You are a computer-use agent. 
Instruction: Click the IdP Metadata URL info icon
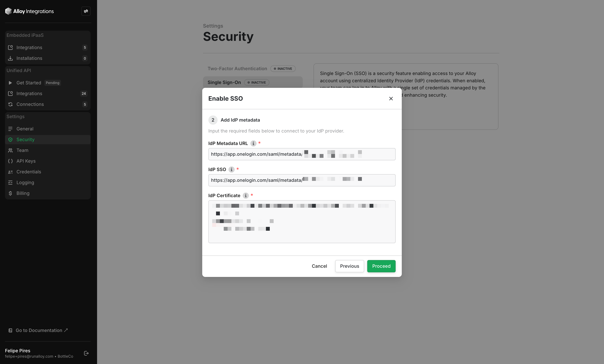click(253, 143)
